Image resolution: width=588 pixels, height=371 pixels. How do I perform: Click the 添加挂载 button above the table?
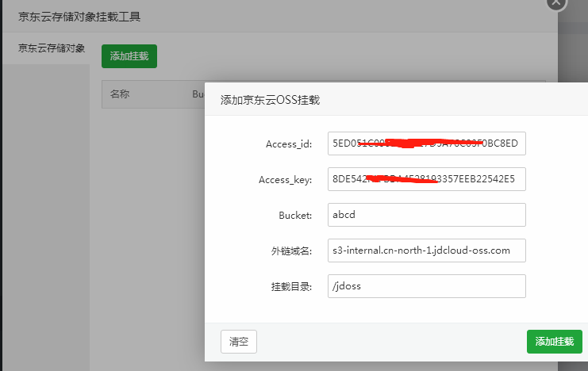point(129,56)
